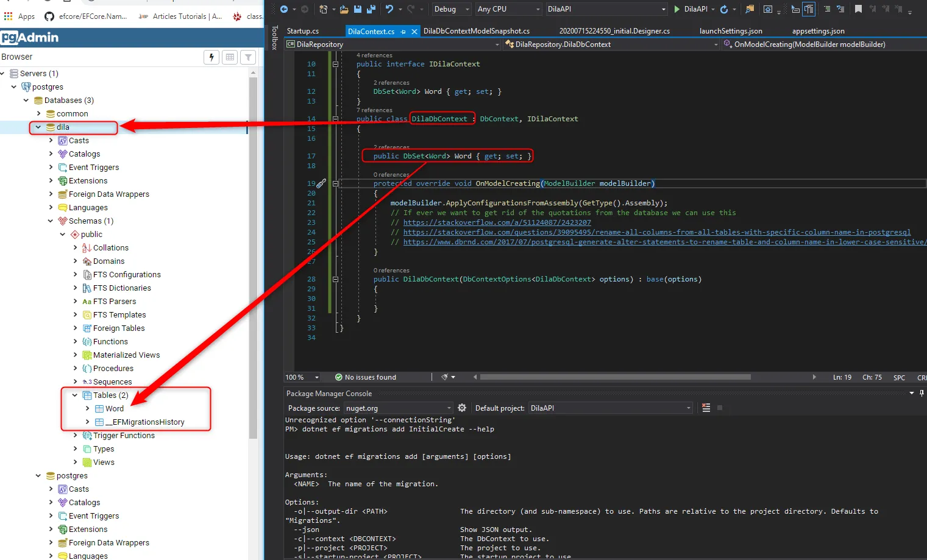
Task: Click the Filtered Rows funnel icon in Browser
Action: pos(248,57)
